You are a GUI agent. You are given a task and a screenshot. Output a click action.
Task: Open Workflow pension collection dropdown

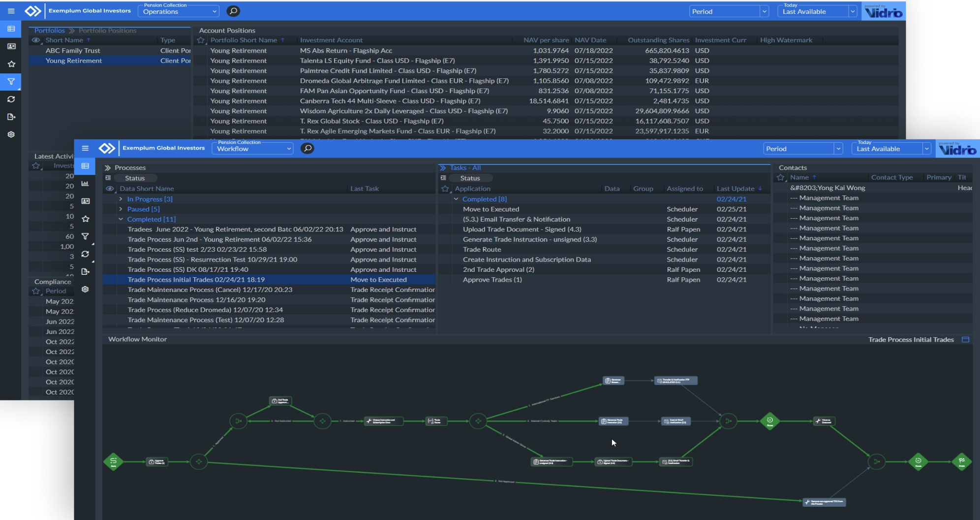coord(252,149)
